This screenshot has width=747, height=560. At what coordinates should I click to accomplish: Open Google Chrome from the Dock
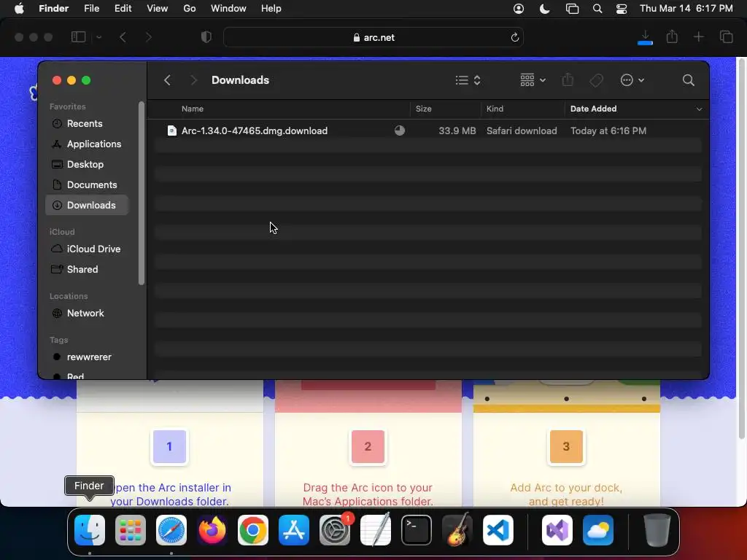[x=253, y=530]
